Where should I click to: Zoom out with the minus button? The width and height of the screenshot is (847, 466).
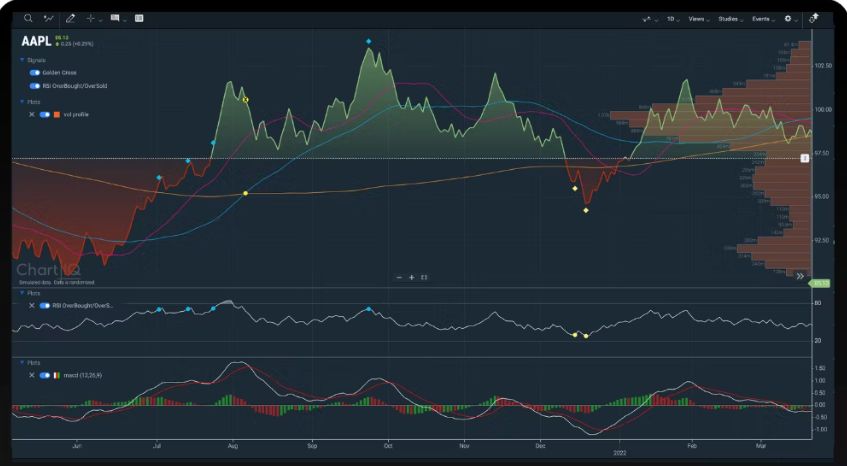[399, 278]
